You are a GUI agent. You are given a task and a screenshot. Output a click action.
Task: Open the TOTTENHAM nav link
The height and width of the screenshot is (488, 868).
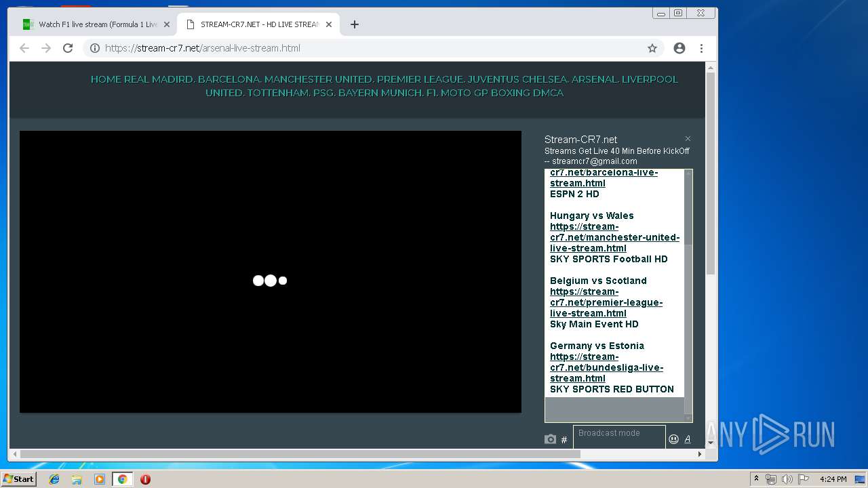[x=279, y=93]
